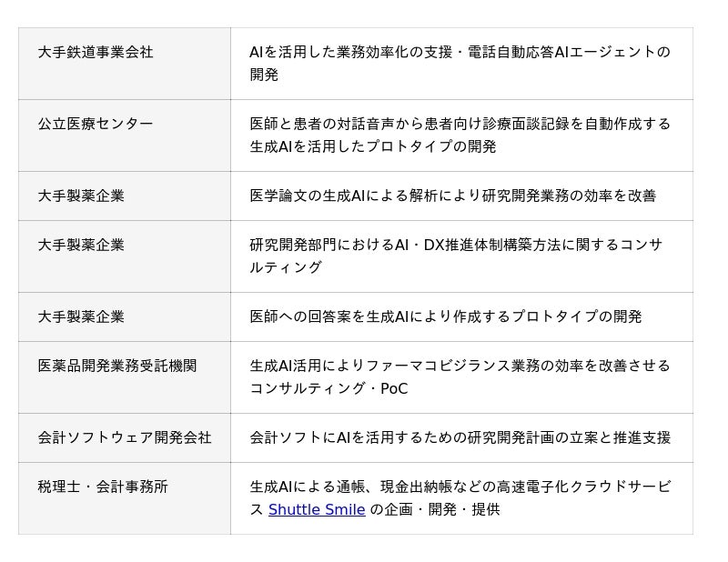This screenshot has width=728, height=562.
Task: Click 大手製薬企業 beside the 医学論文 description
Action: (81, 196)
